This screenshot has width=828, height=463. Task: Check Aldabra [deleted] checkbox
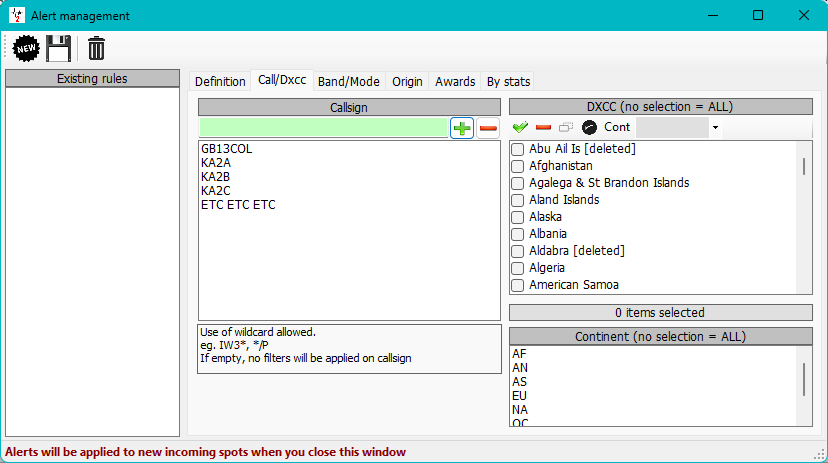coord(518,251)
